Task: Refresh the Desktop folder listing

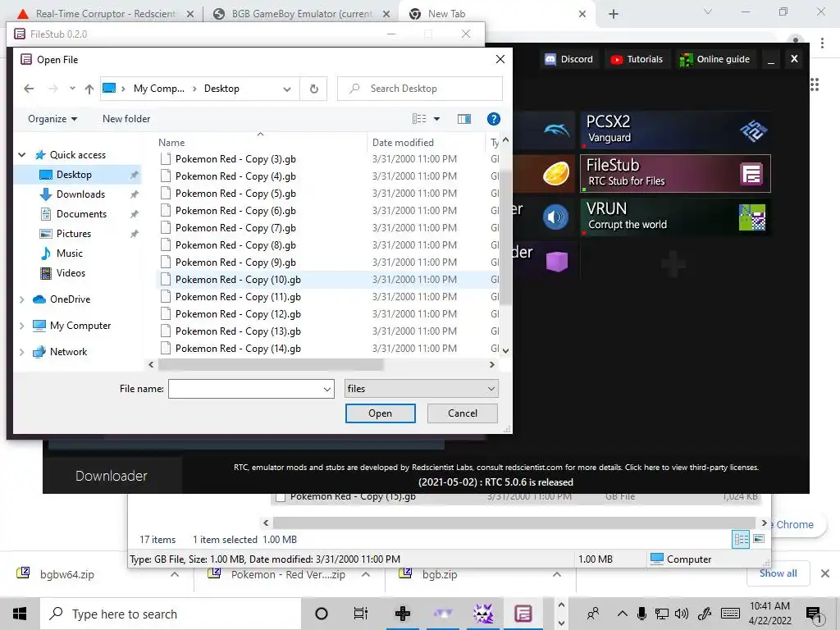Action: click(x=314, y=89)
